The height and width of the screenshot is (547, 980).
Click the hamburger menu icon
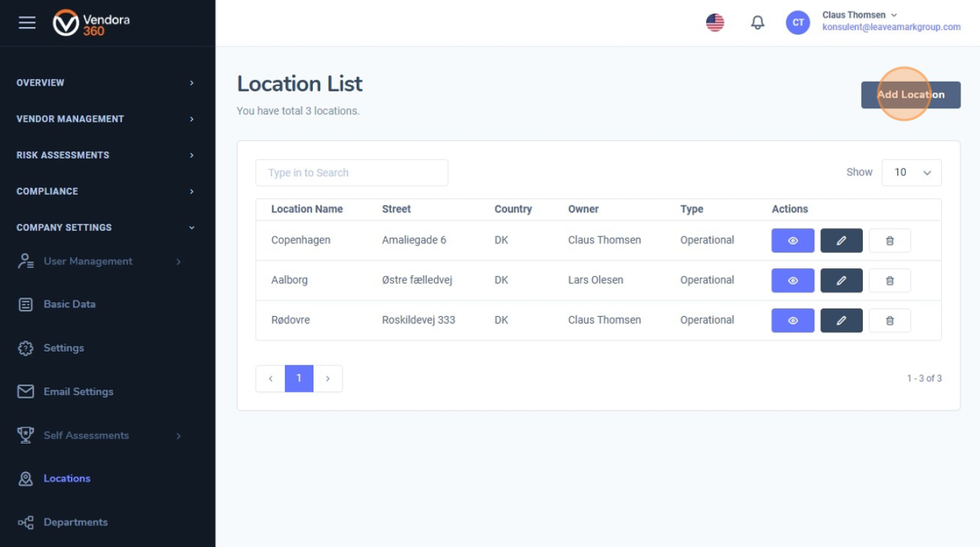tap(27, 23)
